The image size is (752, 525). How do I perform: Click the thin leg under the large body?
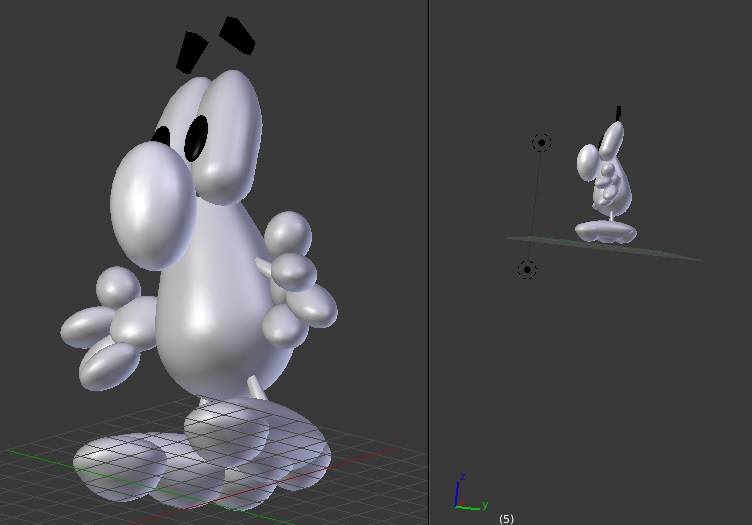tap(257, 387)
